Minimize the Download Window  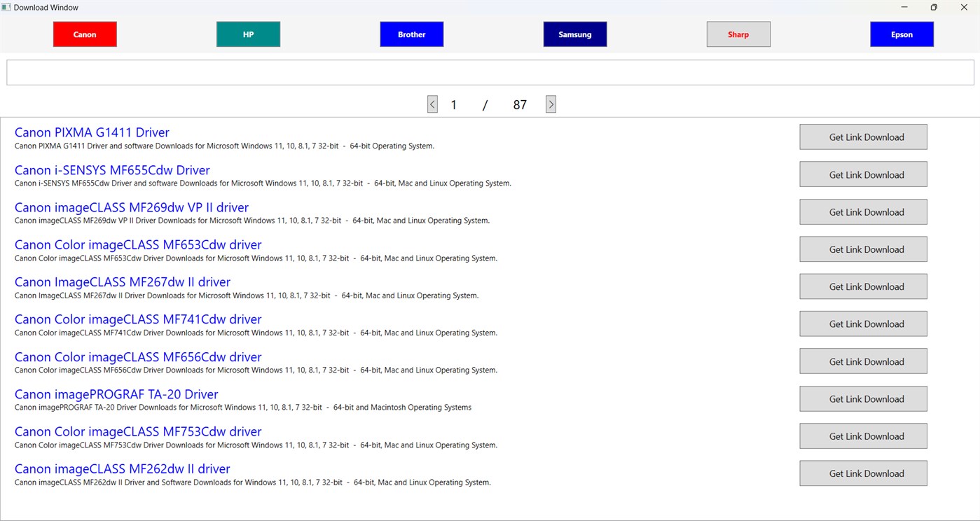click(x=904, y=7)
